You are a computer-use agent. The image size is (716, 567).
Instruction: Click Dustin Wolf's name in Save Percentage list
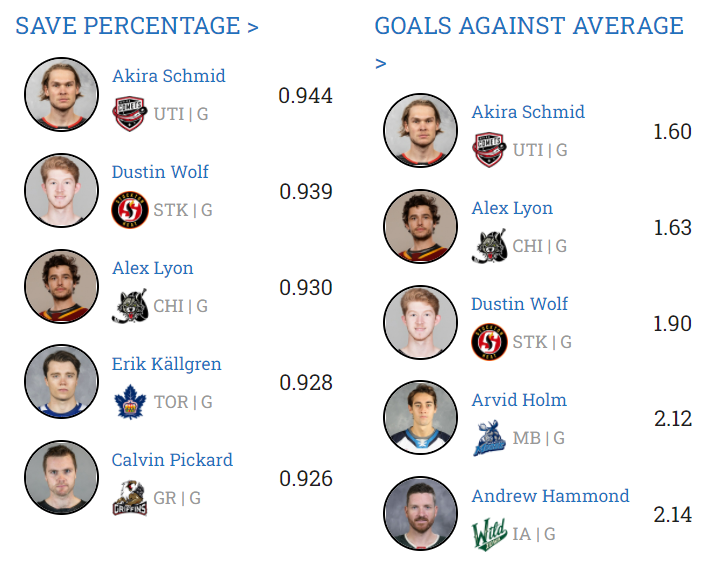[x=160, y=172]
